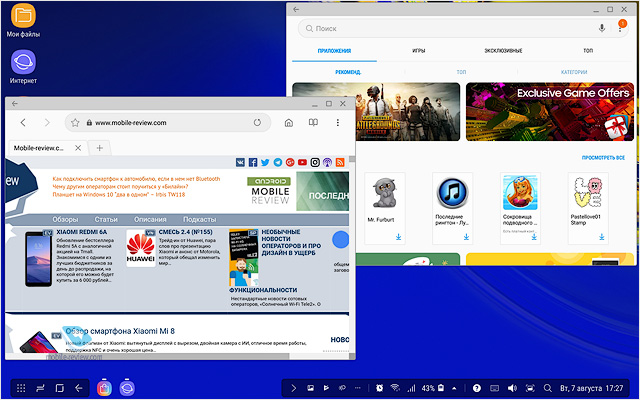The height and width of the screenshot is (400, 640).
Task: Download Pastellove01 Stamp arrow
Action: tap(602, 237)
